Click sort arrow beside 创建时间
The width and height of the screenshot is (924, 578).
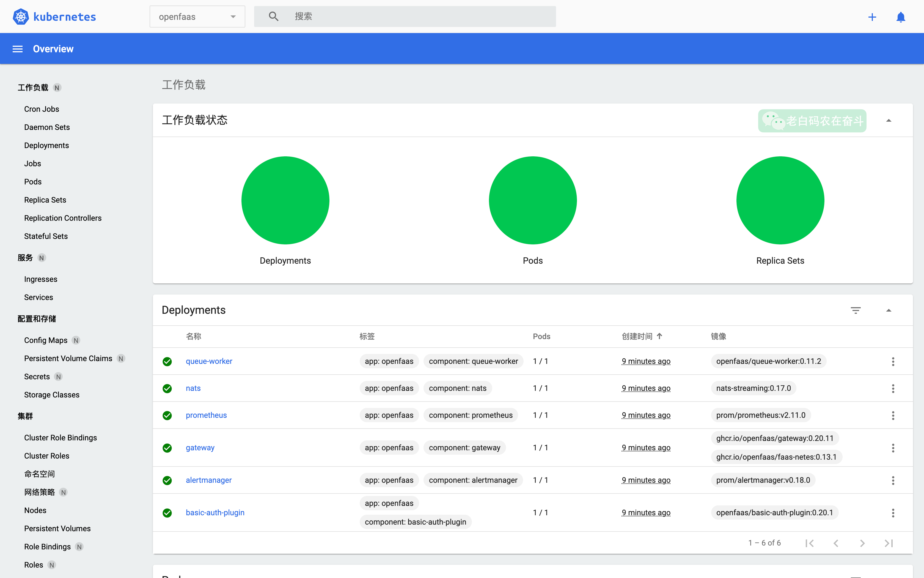659,336
